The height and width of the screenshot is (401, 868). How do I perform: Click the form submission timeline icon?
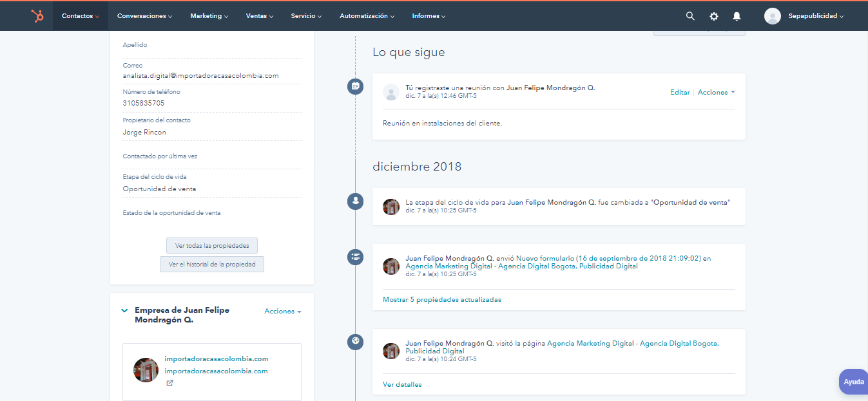(355, 256)
